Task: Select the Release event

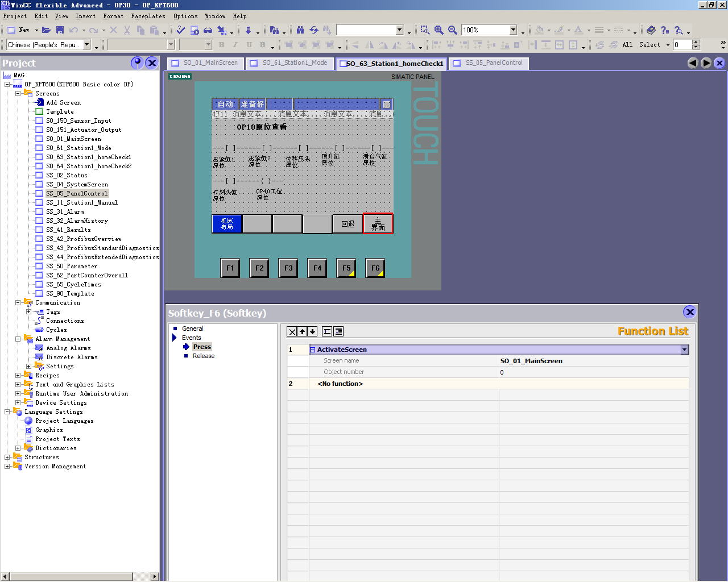Action: 203,356
